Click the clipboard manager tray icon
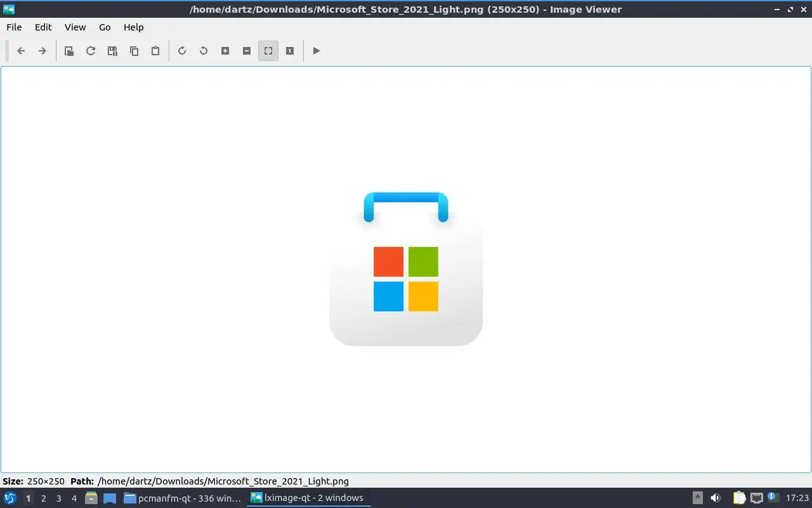 [x=739, y=498]
